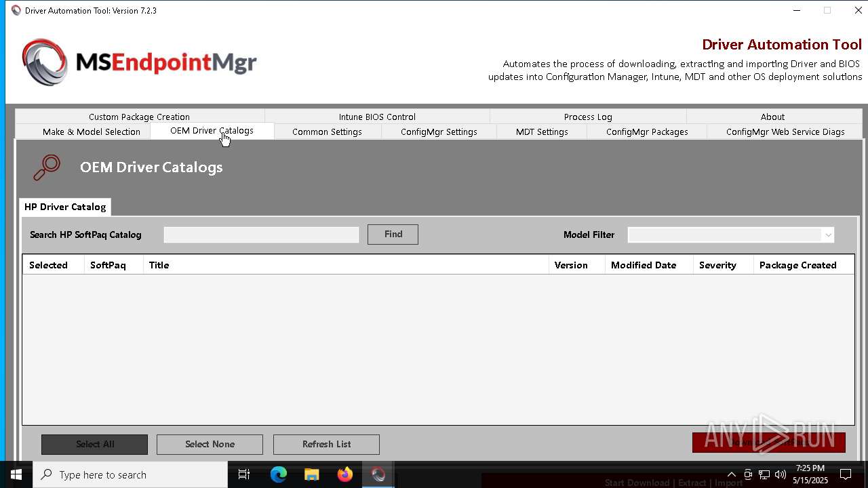Show hidden system tray icons
This screenshot has width=868, height=488.
[731, 474]
